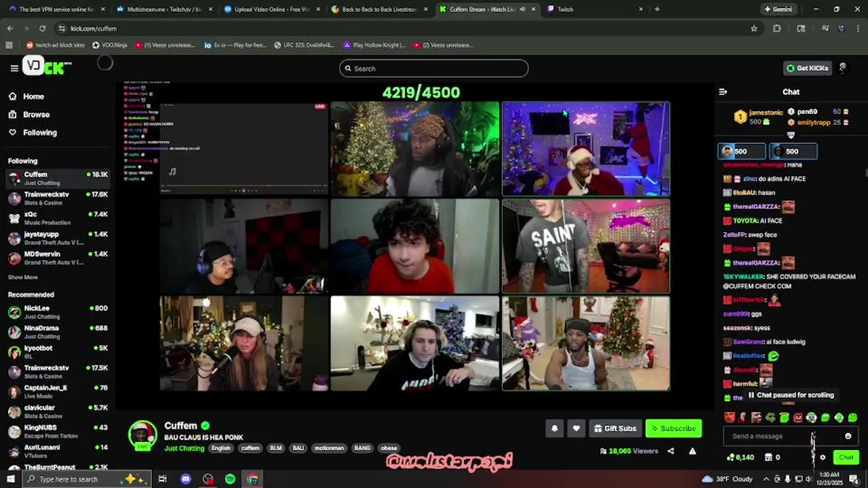Select the BANG tag
This screenshot has height=488, width=868.
click(362, 448)
